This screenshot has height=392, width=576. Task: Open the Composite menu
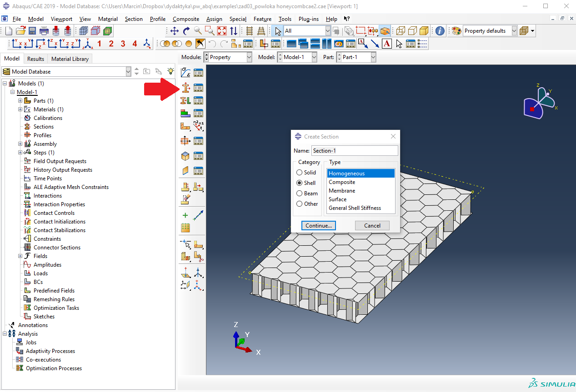click(x=186, y=19)
